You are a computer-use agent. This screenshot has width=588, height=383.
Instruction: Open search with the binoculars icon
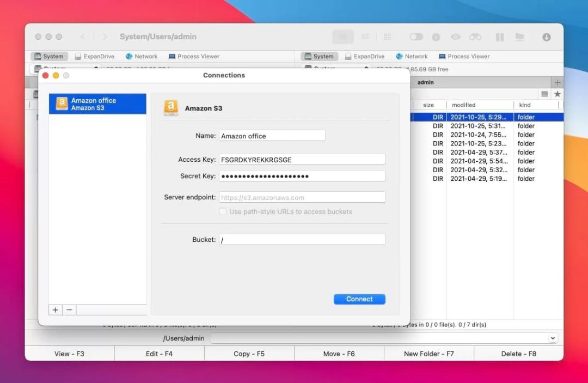pos(475,37)
